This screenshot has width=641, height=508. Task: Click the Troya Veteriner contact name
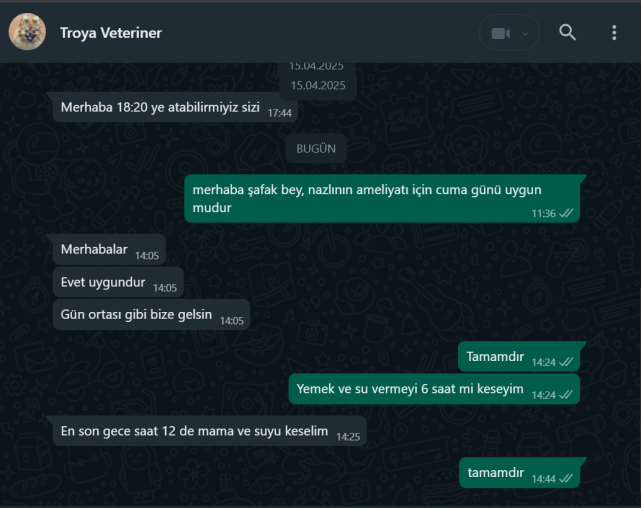111,33
